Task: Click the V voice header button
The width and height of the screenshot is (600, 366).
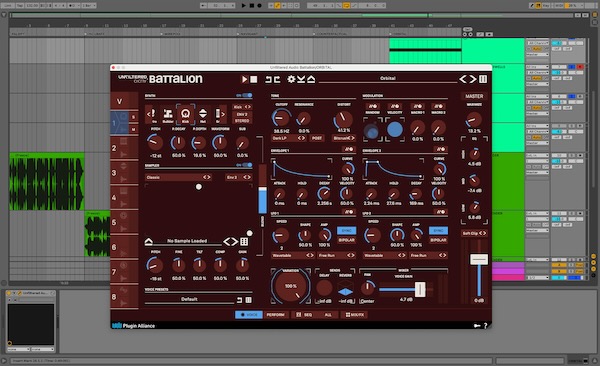Action: (x=124, y=101)
